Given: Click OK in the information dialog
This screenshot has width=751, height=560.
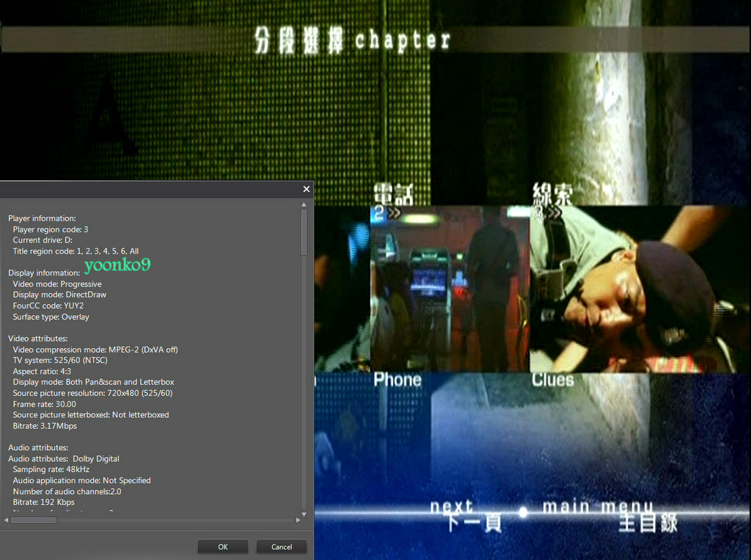Looking at the screenshot, I should (x=223, y=547).
